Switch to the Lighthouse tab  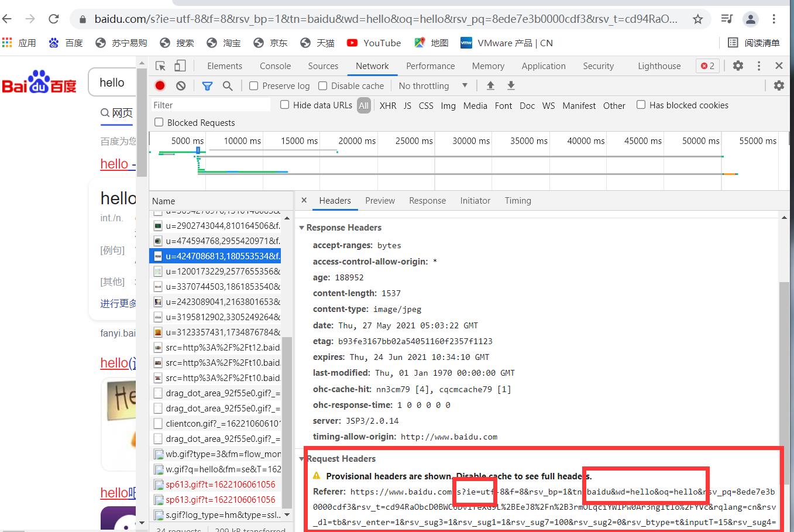click(659, 66)
